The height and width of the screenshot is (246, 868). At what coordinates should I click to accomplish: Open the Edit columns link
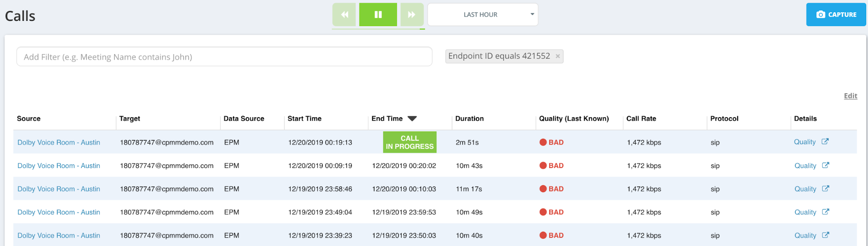[850, 96]
